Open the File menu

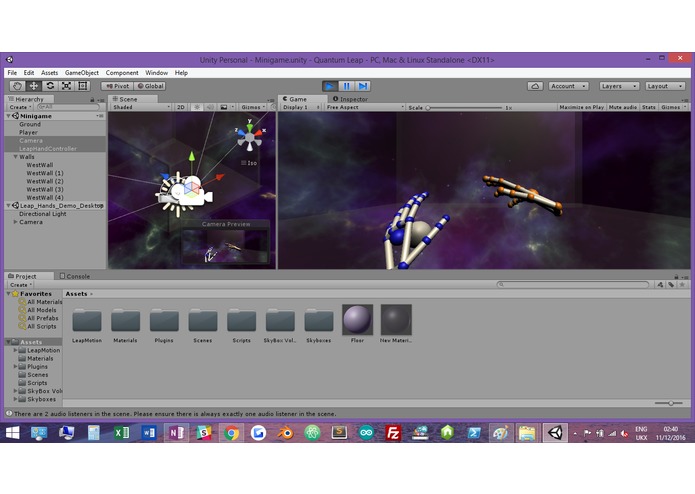(x=12, y=73)
